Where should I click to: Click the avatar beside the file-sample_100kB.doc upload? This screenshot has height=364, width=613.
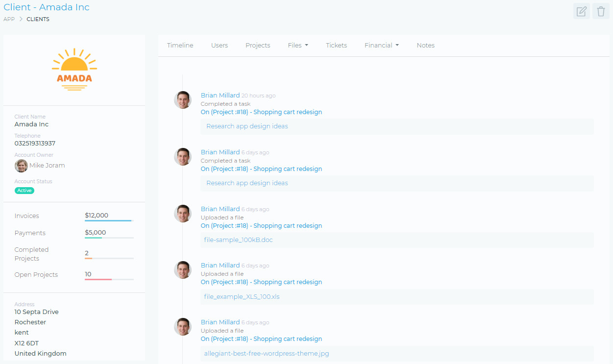tap(183, 214)
